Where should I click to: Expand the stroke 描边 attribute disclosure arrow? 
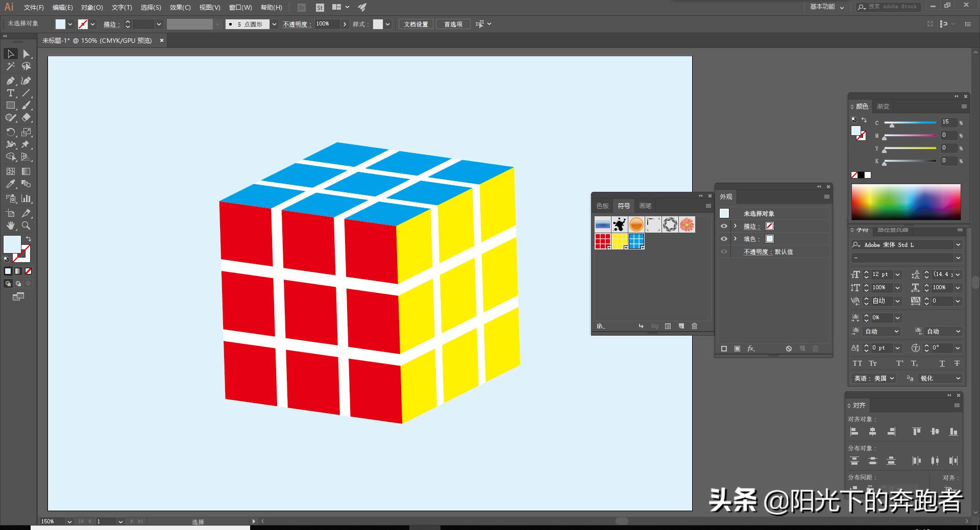pyautogui.click(x=735, y=226)
